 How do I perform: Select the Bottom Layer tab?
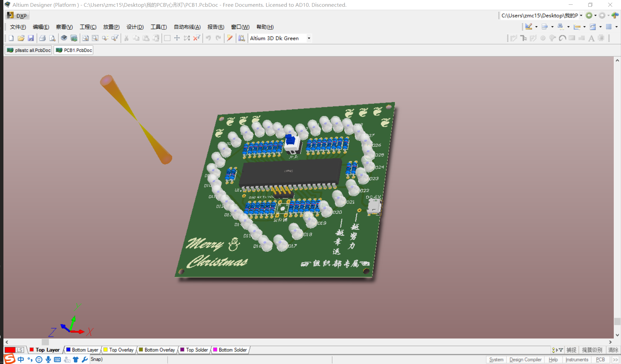[82, 350]
